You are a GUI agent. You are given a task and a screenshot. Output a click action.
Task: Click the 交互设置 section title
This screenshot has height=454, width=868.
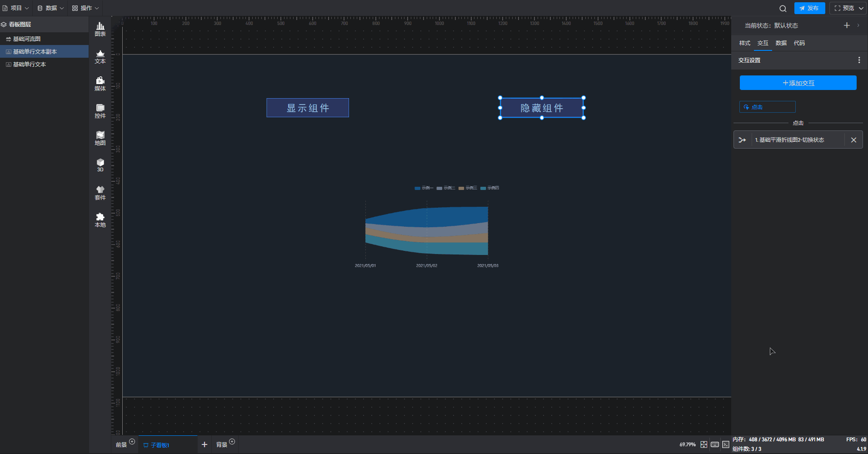749,60
